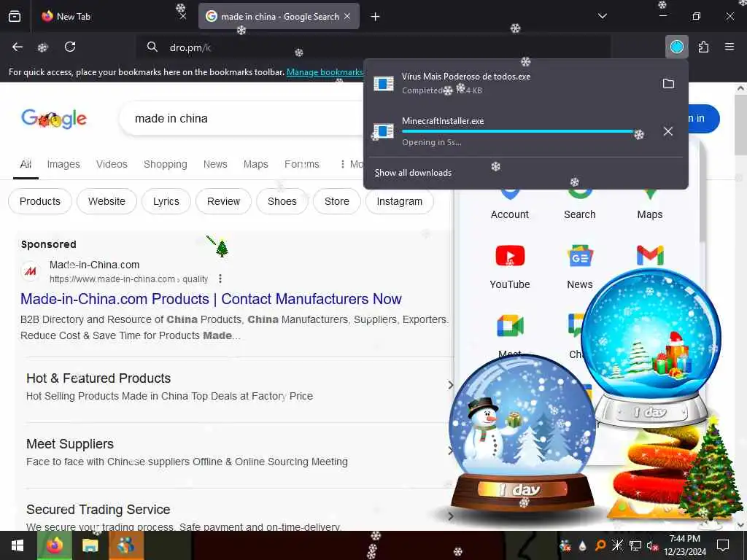Switch to Videos results
This screenshot has height=560, width=747.
pos(112,164)
